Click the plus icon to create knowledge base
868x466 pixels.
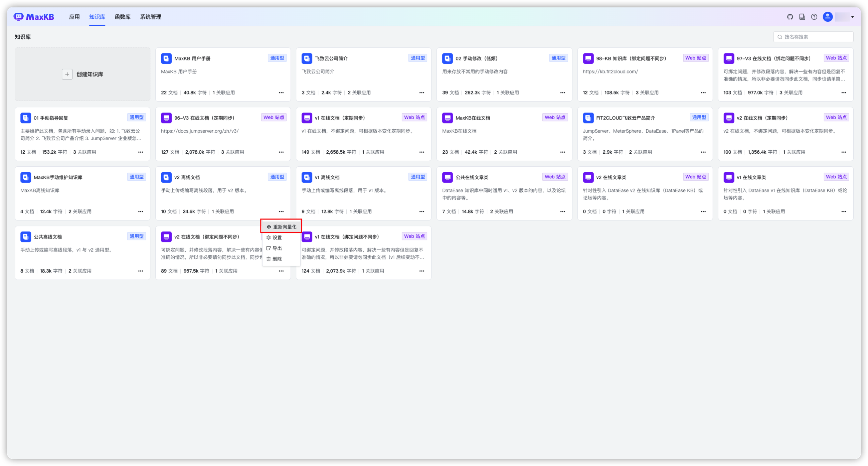(67, 74)
